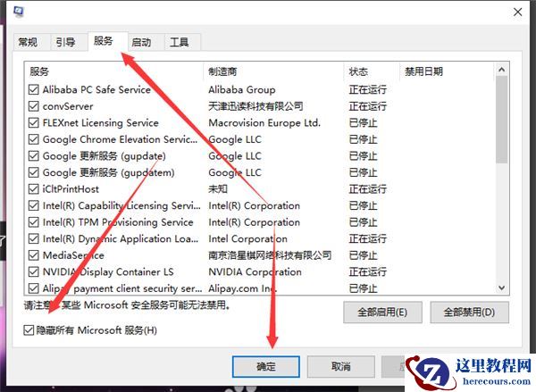
Task: Click the 禁用日期 column header
Action: click(447, 71)
